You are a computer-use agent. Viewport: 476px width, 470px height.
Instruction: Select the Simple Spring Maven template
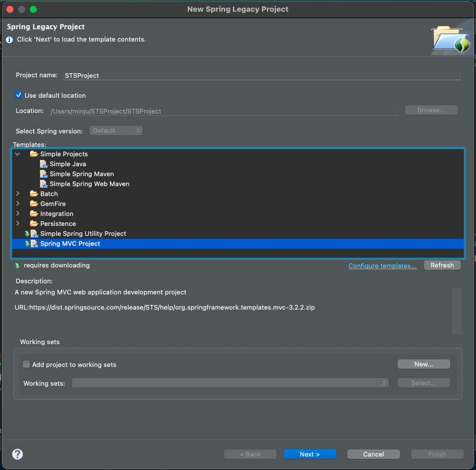pos(82,174)
